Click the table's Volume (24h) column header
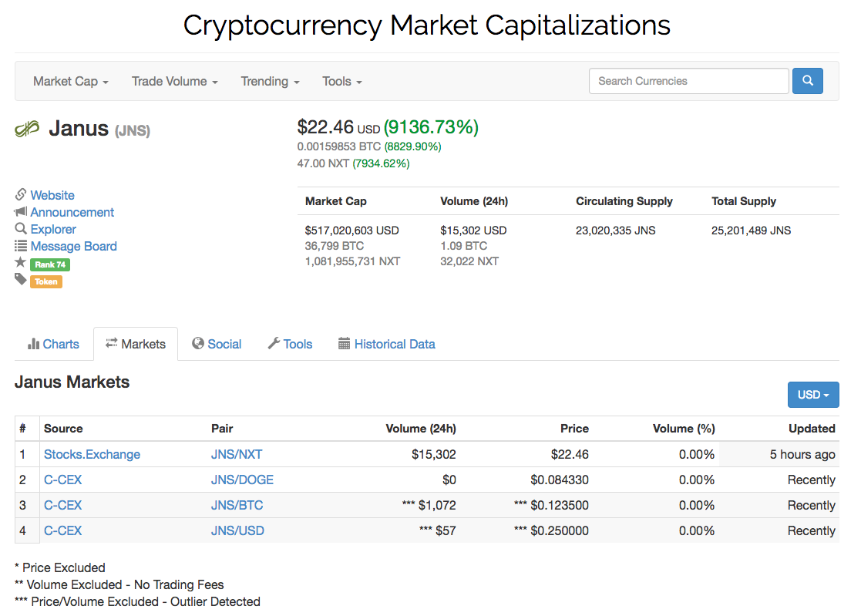861x616 pixels. click(421, 428)
